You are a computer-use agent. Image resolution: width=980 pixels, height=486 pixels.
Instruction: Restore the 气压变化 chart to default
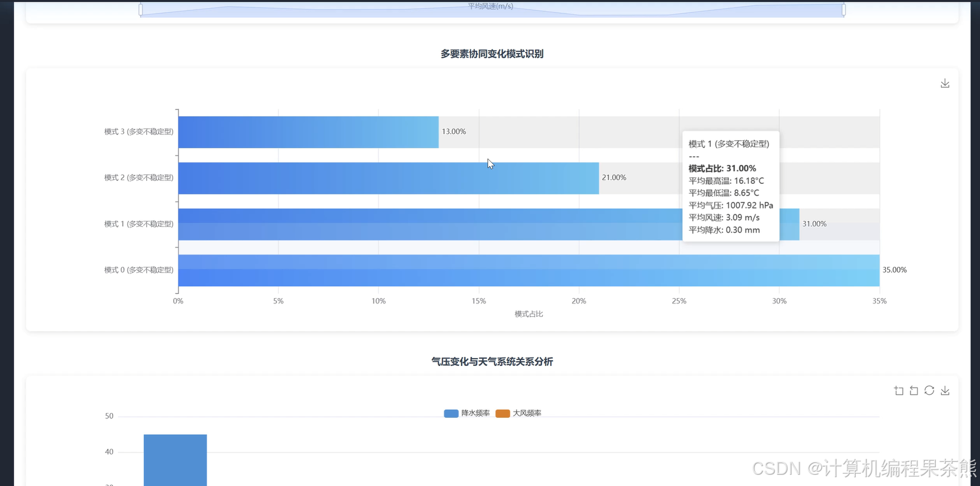[929, 391]
